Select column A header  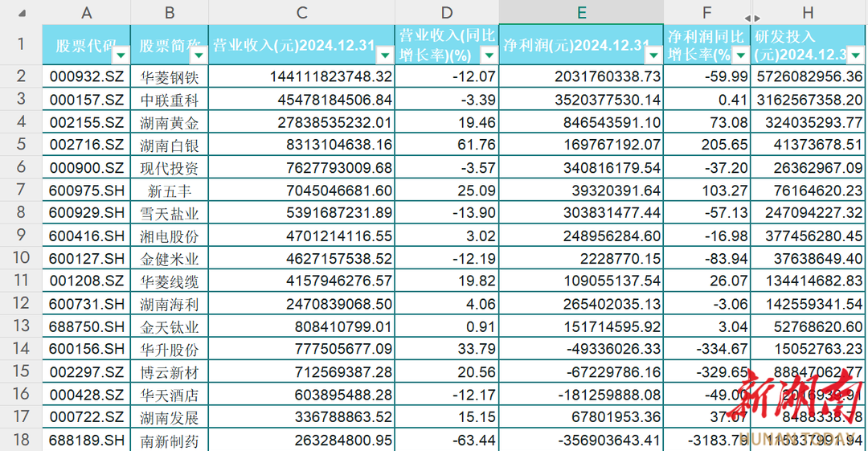tap(86, 12)
